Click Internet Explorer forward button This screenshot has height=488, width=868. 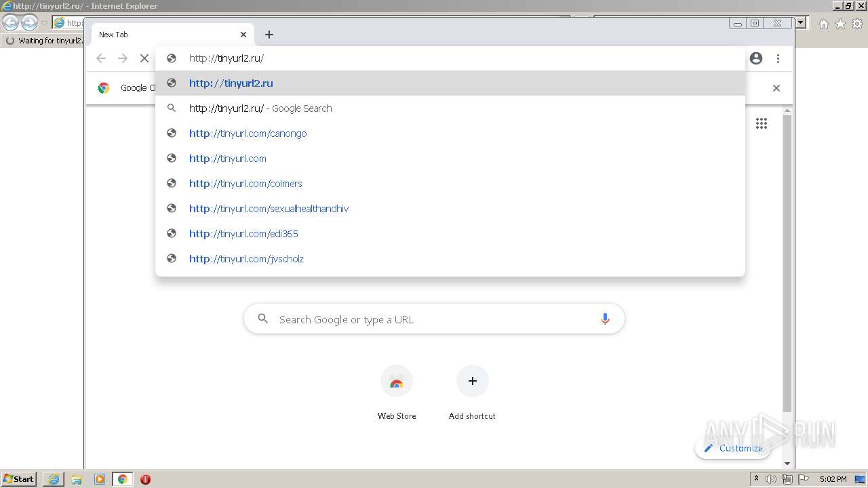[x=29, y=23]
